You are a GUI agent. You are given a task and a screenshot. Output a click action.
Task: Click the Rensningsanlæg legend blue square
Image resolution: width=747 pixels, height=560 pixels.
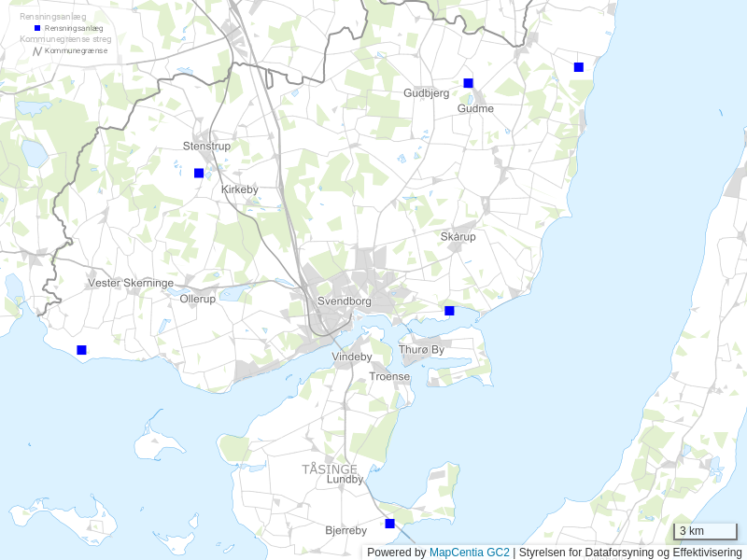pos(37,29)
